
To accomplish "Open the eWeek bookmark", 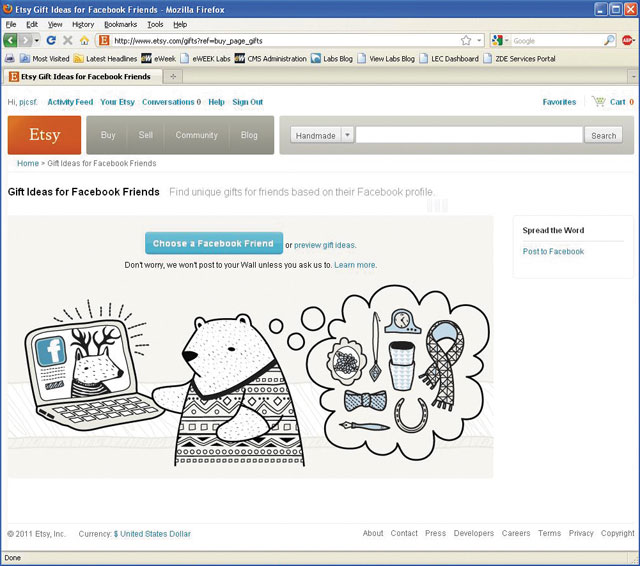I will [158, 59].
